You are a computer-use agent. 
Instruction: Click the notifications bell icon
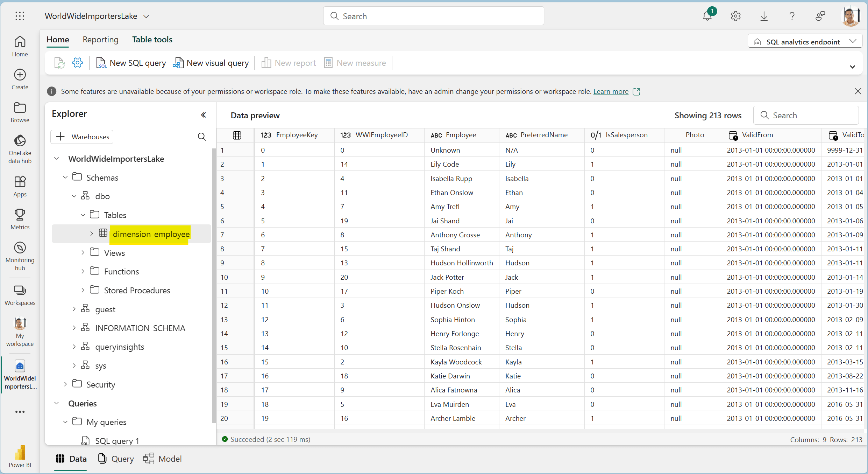[x=707, y=16]
